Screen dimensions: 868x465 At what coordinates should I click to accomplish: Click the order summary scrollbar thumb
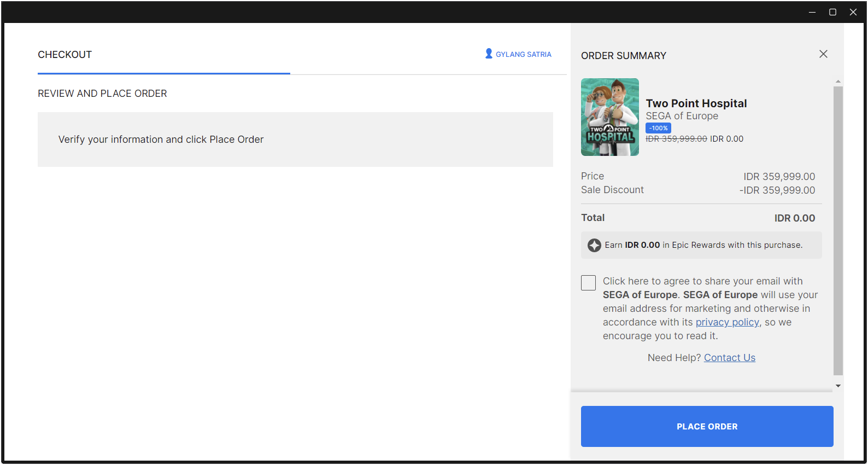click(x=838, y=230)
